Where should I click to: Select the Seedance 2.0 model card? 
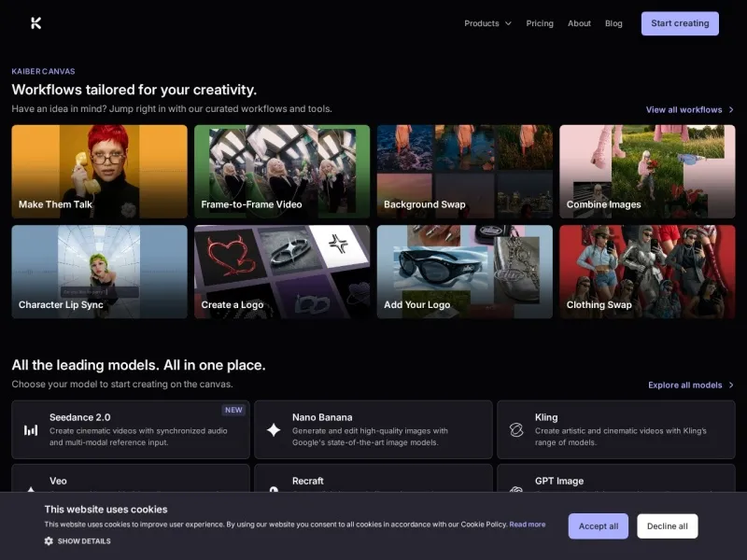tap(131, 429)
